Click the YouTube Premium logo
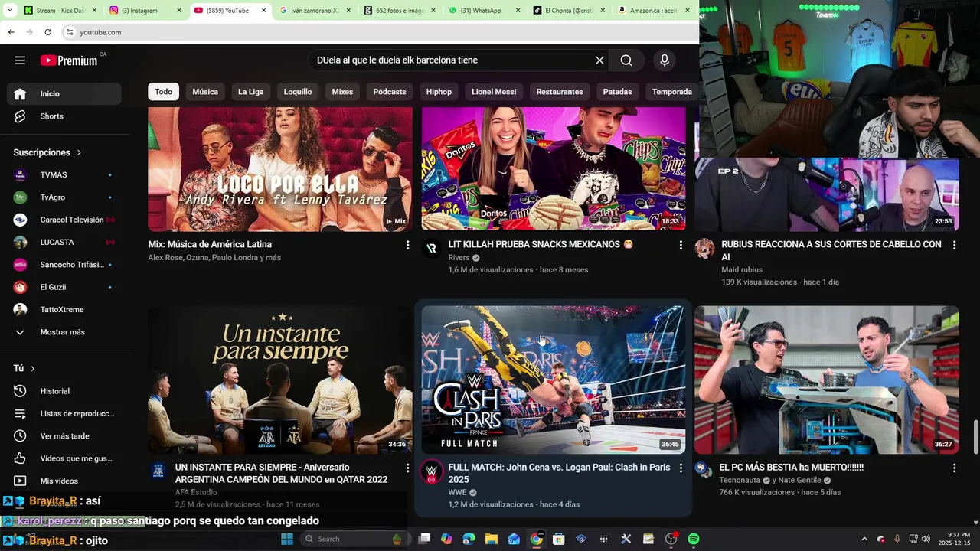The height and width of the screenshot is (551, 980). (70, 60)
